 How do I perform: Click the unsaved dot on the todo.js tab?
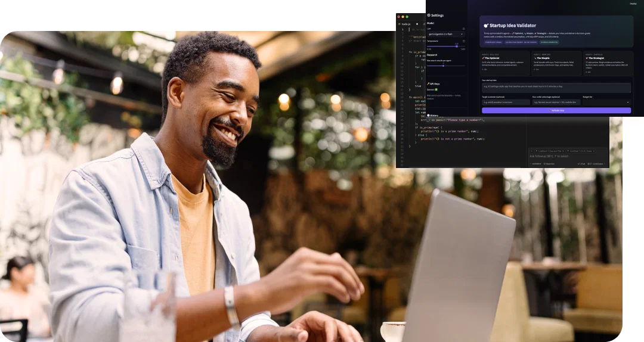(x=417, y=24)
